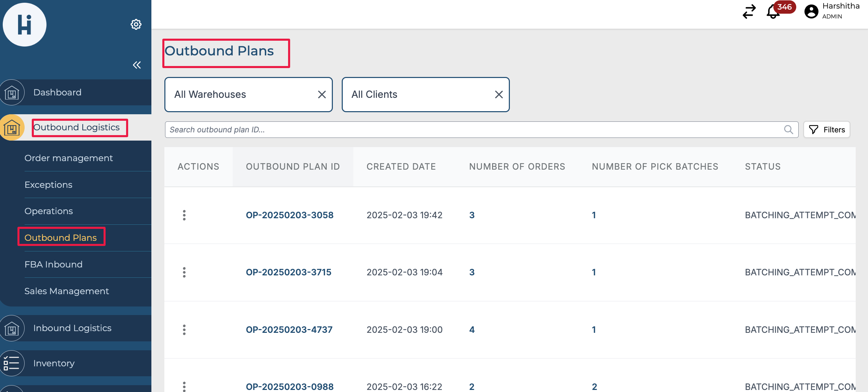Click the swap arrows icon in the header

tap(749, 12)
